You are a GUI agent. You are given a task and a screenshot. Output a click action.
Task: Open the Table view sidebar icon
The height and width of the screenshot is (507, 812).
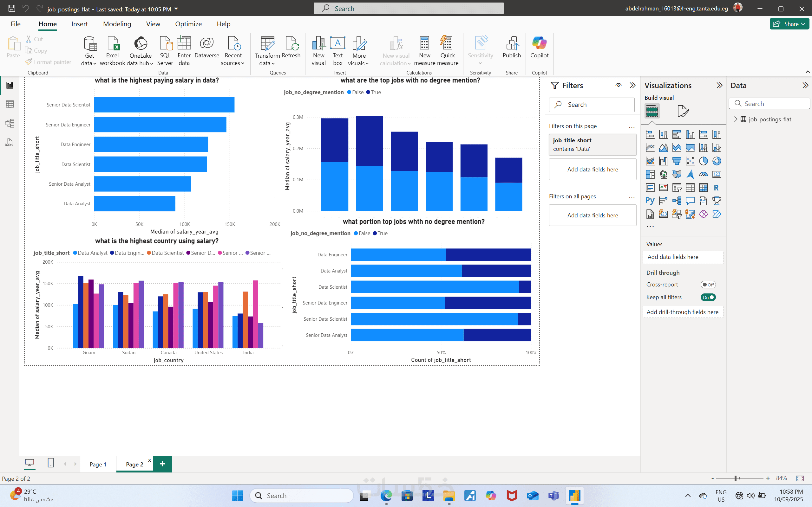point(10,104)
